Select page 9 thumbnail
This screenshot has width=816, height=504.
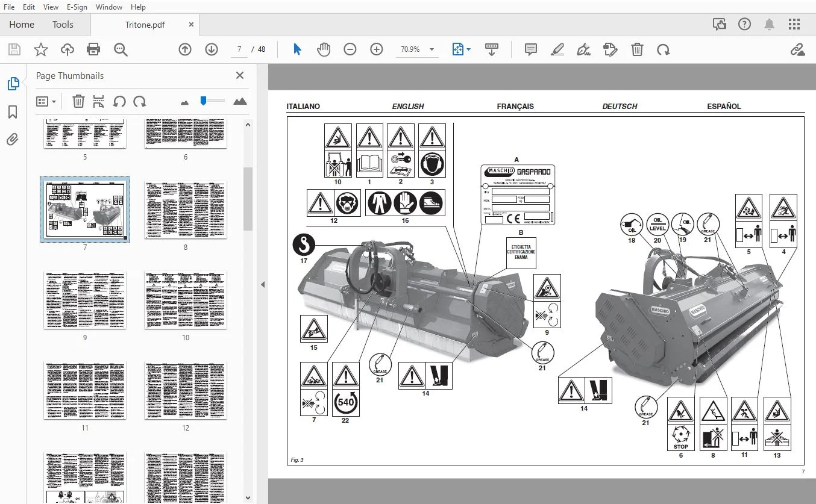(x=85, y=300)
